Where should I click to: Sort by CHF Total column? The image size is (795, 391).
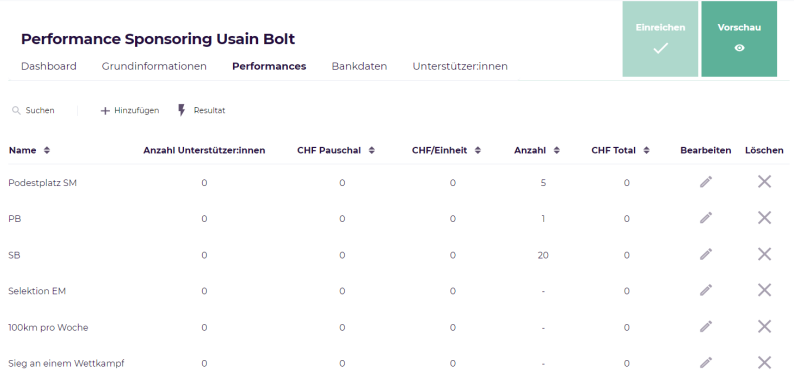tap(646, 150)
